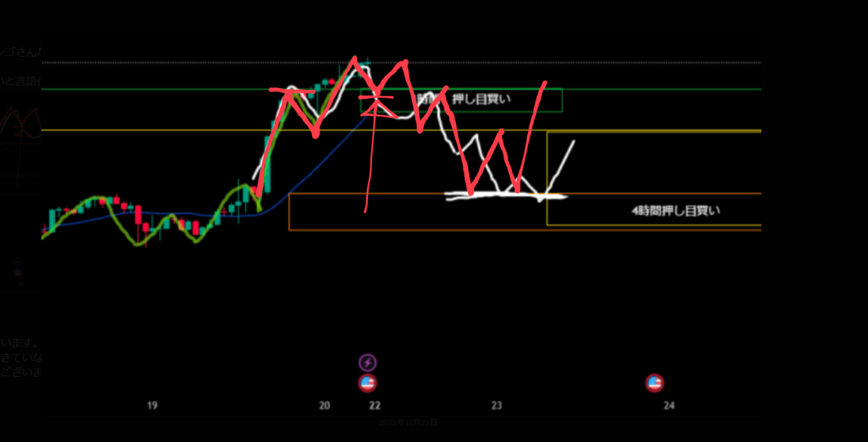Screen dimensions: 868x442
Task: Click the purple lightning bolt event icon
Action: click(367, 362)
